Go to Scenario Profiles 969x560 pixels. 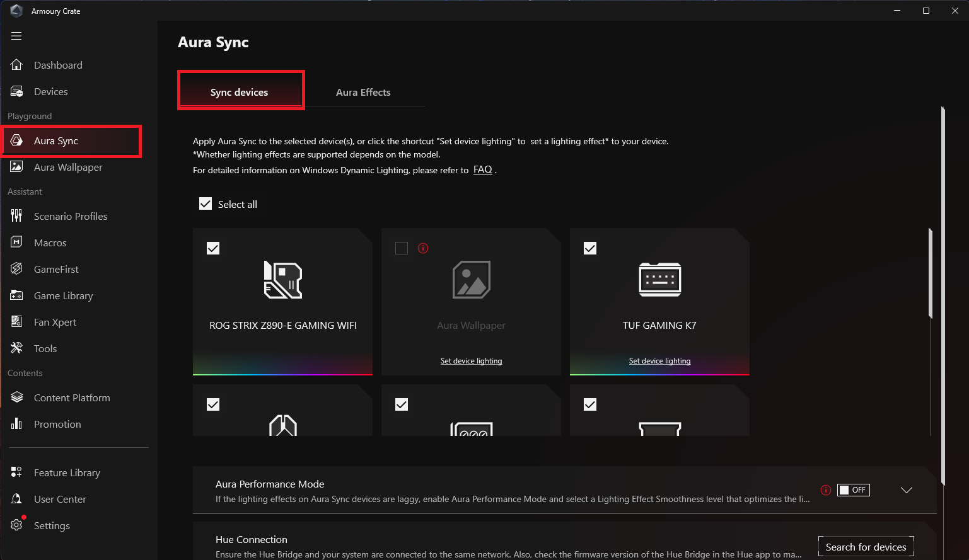click(71, 216)
